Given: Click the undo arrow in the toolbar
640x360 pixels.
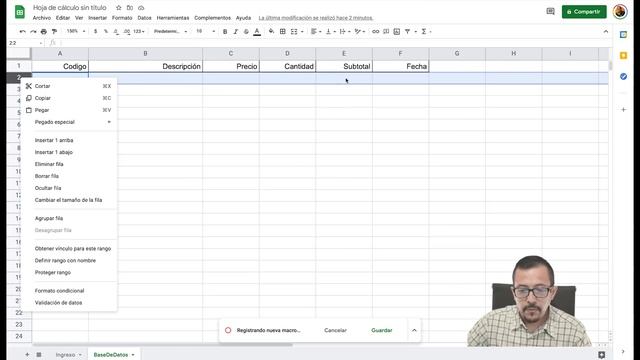Looking at the screenshot, I should tap(22, 31).
